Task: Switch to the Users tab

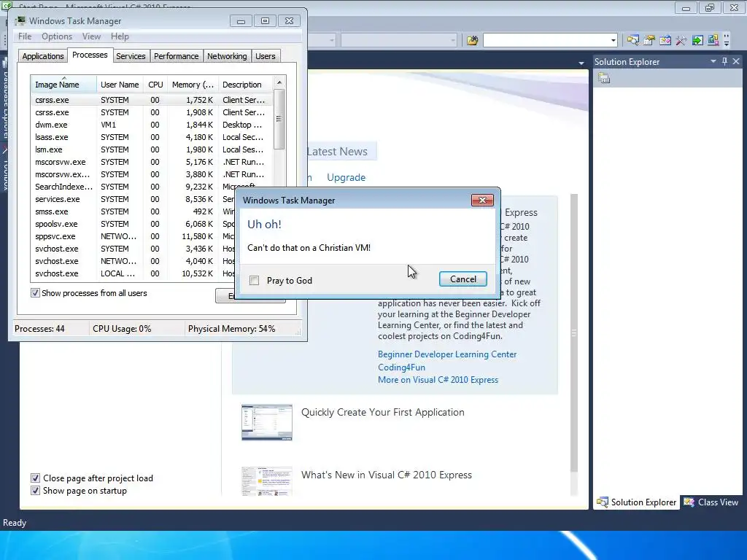Action: pos(266,56)
